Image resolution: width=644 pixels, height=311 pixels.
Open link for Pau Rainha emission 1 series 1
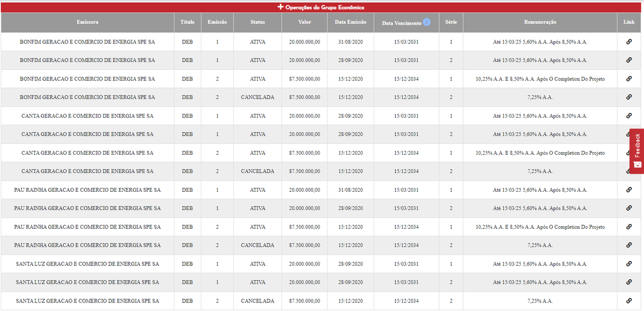(629, 190)
